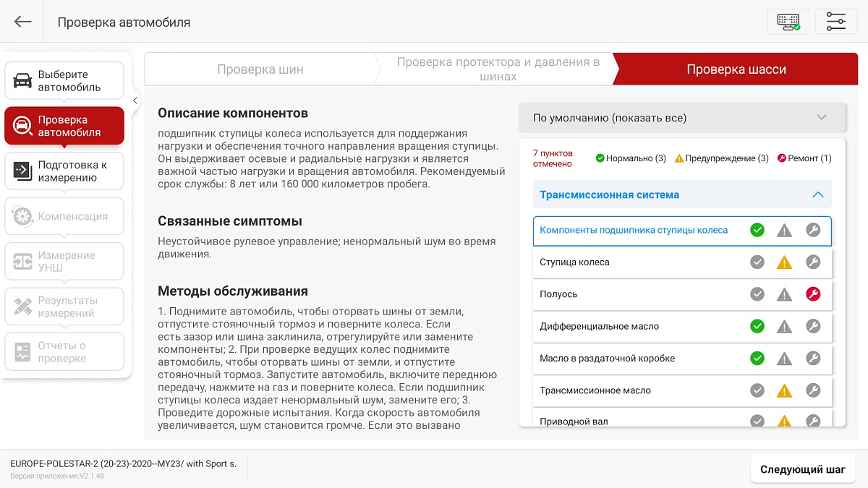Mark 'Полуось' as normal
The image size is (868, 488).
(x=757, y=294)
